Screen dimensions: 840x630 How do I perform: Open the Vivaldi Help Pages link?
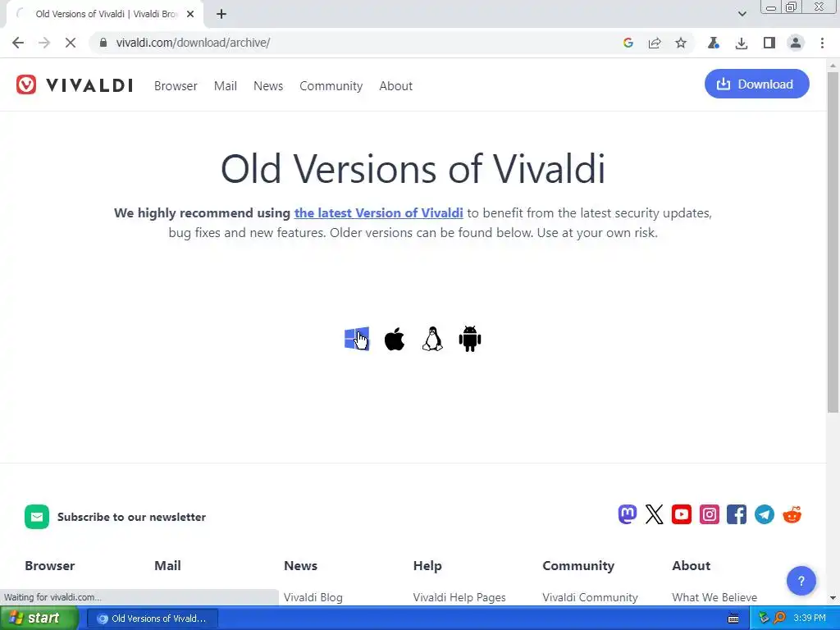[459, 597]
